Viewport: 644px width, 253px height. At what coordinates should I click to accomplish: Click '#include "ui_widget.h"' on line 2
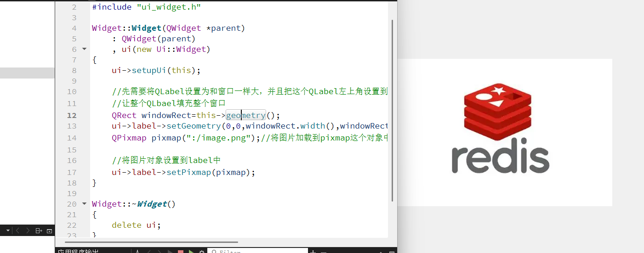[146, 7]
